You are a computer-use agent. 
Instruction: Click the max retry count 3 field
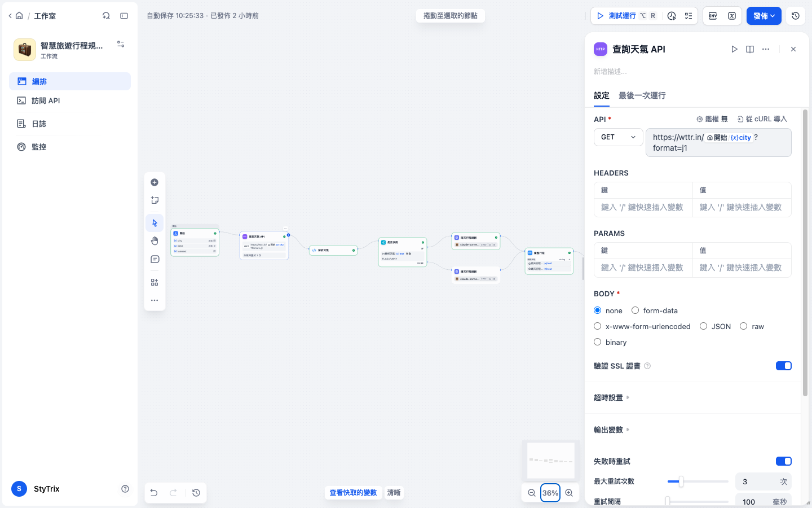[x=764, y=481]
